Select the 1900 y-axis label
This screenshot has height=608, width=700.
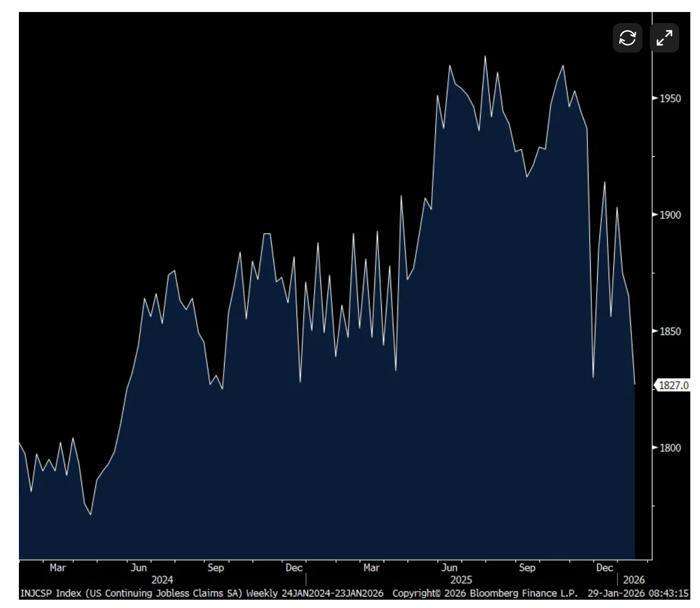tap(670, 215)
